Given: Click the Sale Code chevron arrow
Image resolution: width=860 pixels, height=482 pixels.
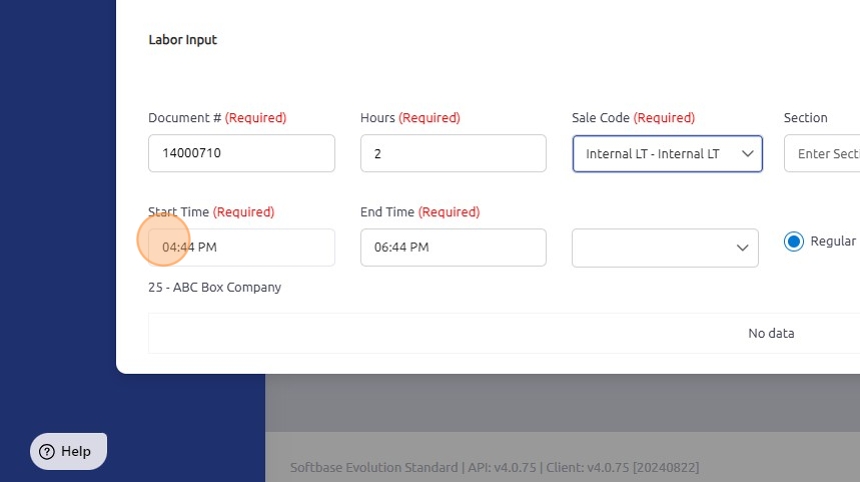Looking at the screenshot, I should click(747, 154).
